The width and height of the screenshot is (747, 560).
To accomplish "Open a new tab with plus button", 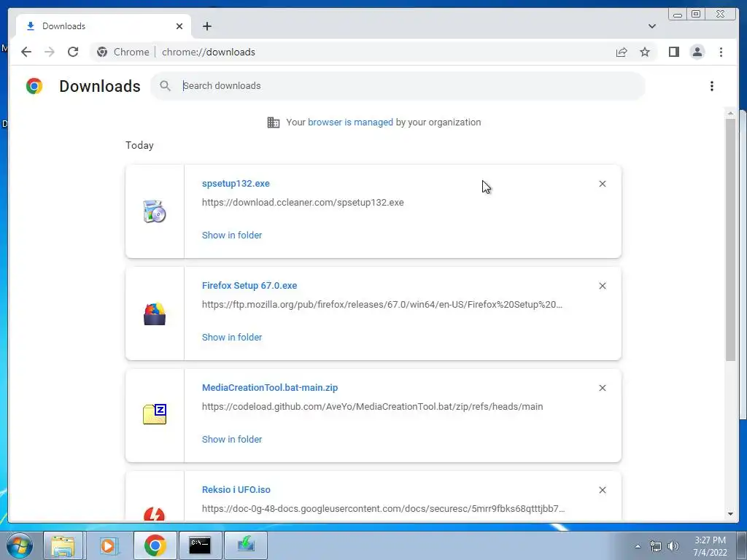I will click(206, 26).
